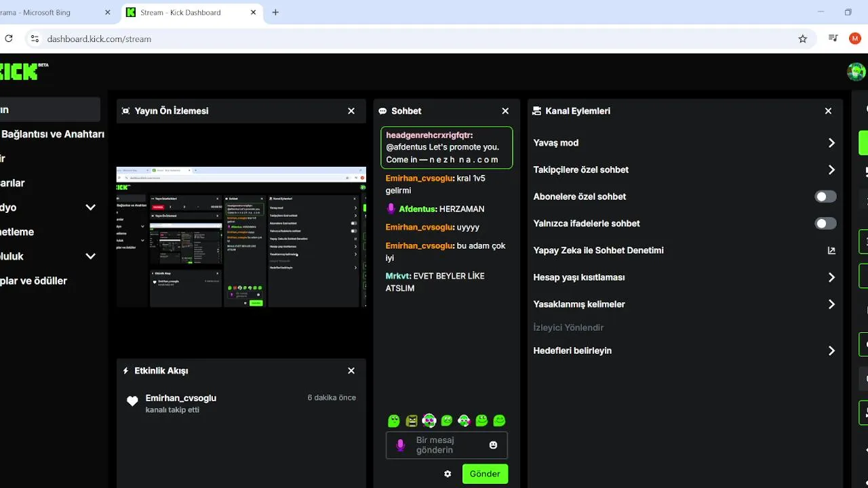Screen dimensions: 868x488
Task: Click the 'kanalı takip etti' text
Action: tap(172, 410)
